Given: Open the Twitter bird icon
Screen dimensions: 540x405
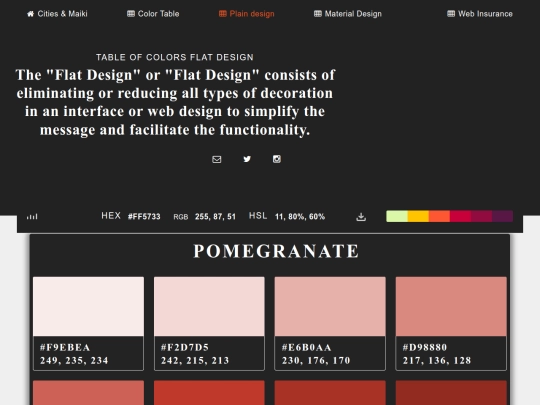Looking at the screenshot, I should 247,159.
